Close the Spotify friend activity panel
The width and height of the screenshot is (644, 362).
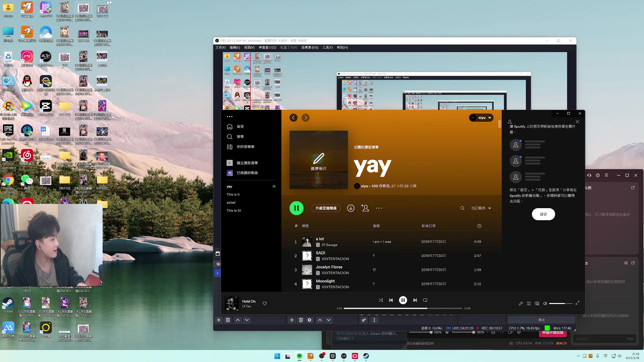point(577,122)
